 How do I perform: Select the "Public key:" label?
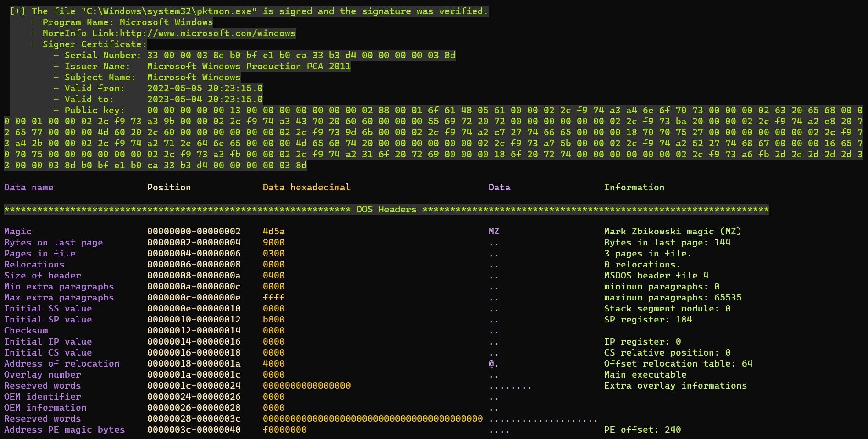(95, 111)
